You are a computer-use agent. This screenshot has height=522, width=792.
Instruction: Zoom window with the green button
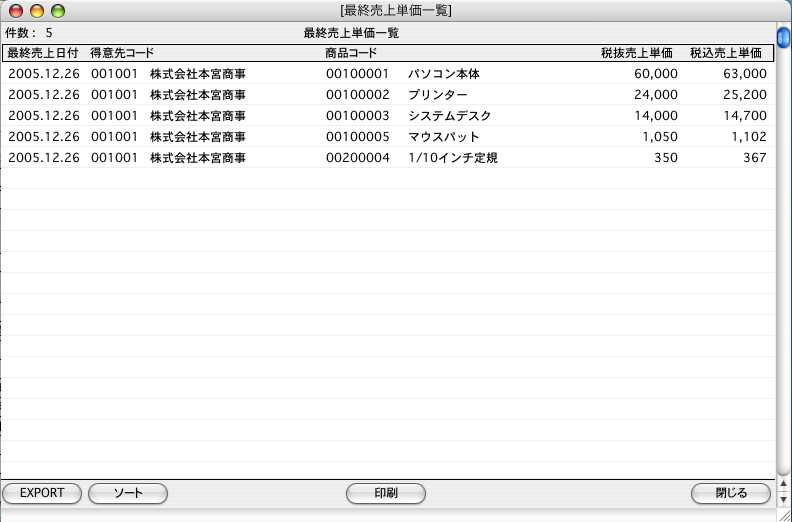(58, 11)
